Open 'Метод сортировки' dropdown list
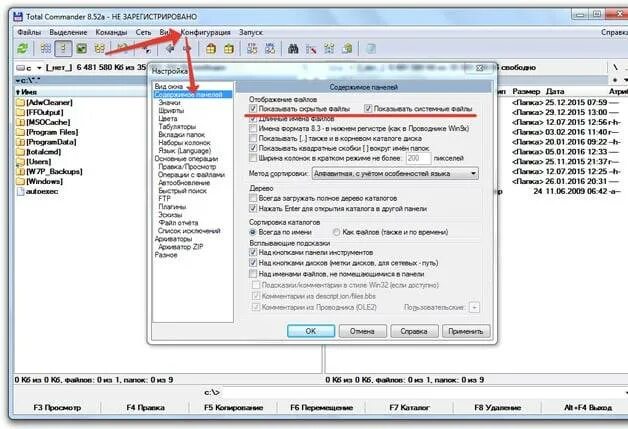 tap(395, 173)
